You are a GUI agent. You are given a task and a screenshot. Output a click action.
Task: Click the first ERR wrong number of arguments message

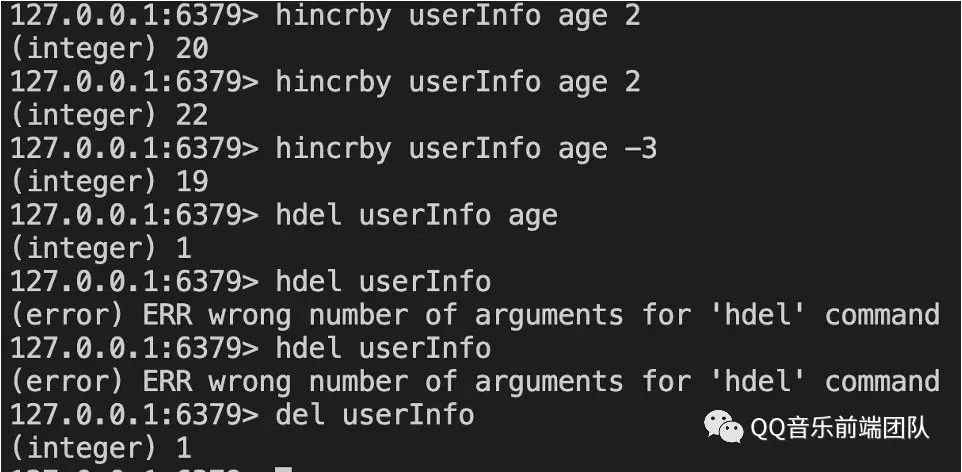(x=475, y=314)
